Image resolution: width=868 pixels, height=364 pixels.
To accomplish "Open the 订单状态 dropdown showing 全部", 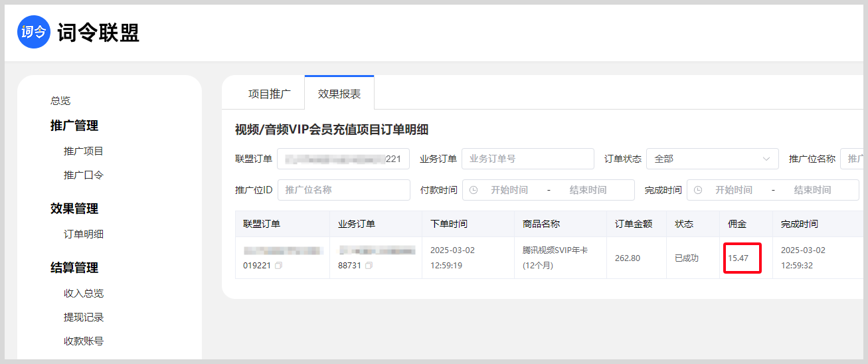I will click(x=713, y=159).
